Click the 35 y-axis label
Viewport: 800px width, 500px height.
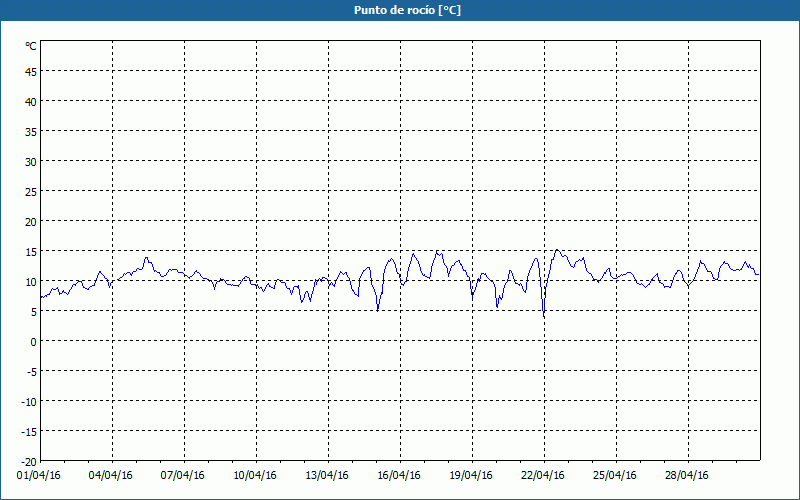[31, 132]
